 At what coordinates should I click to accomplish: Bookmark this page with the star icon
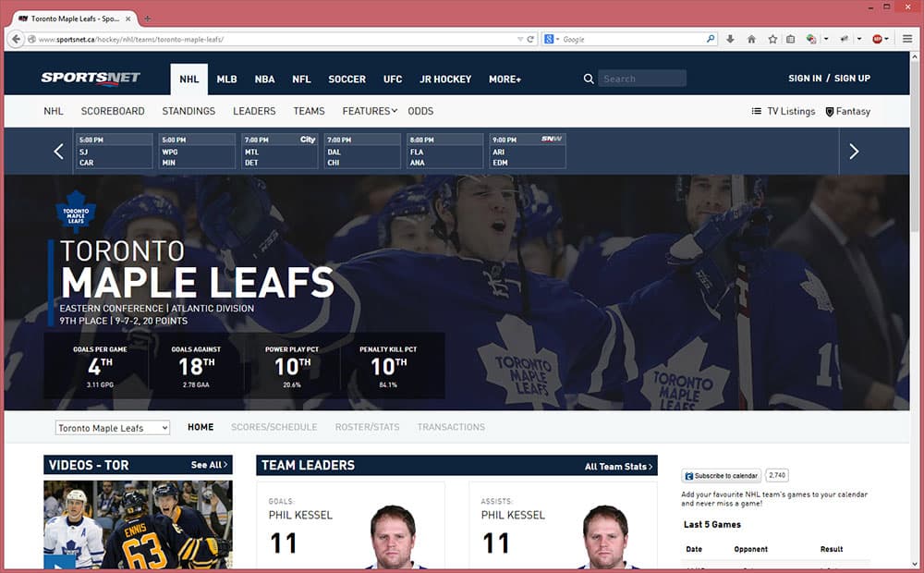click(772, 39)
